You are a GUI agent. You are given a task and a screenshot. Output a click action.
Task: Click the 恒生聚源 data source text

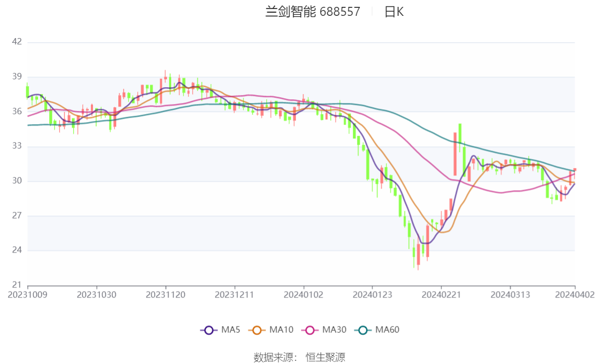click(325, 358)
